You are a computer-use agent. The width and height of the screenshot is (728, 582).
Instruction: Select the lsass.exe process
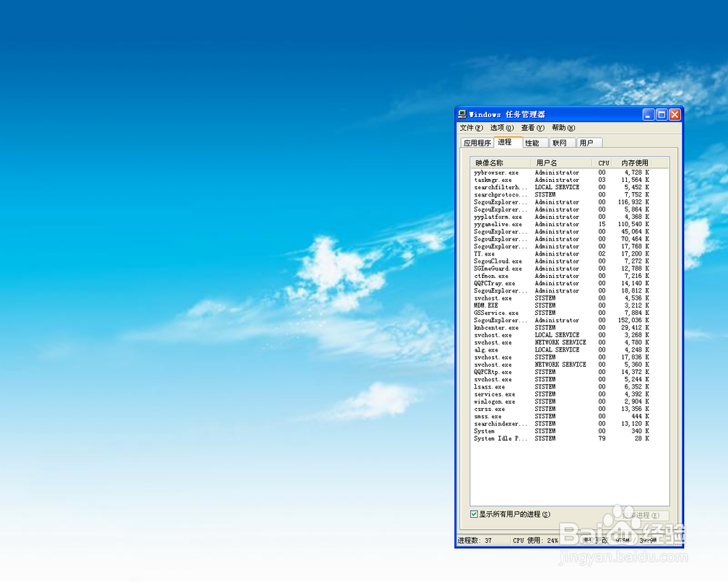pyautogui.click(x=561, y=387)
